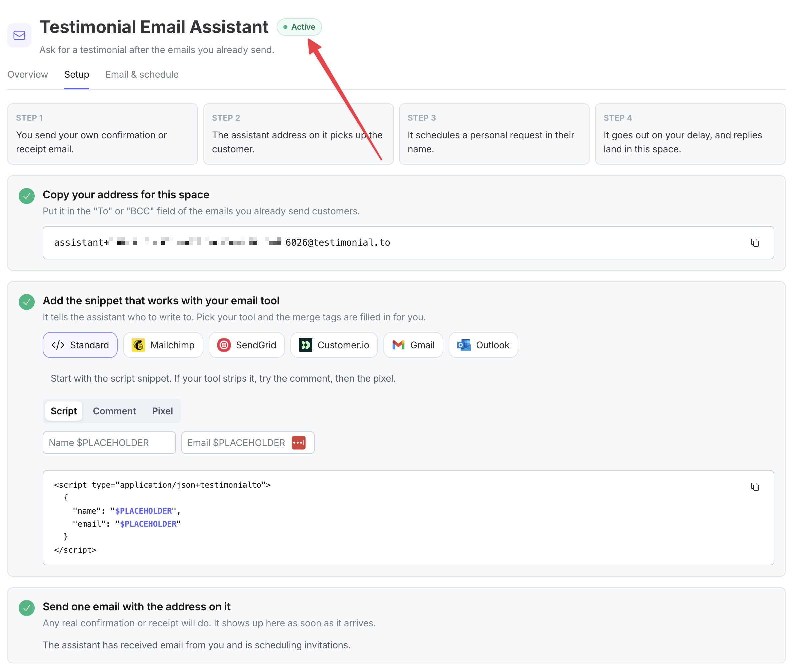Image resolution: width=795 pixels, height=672 pixels.
Task: Click green check next to Send one email
Action: [27, 608]
